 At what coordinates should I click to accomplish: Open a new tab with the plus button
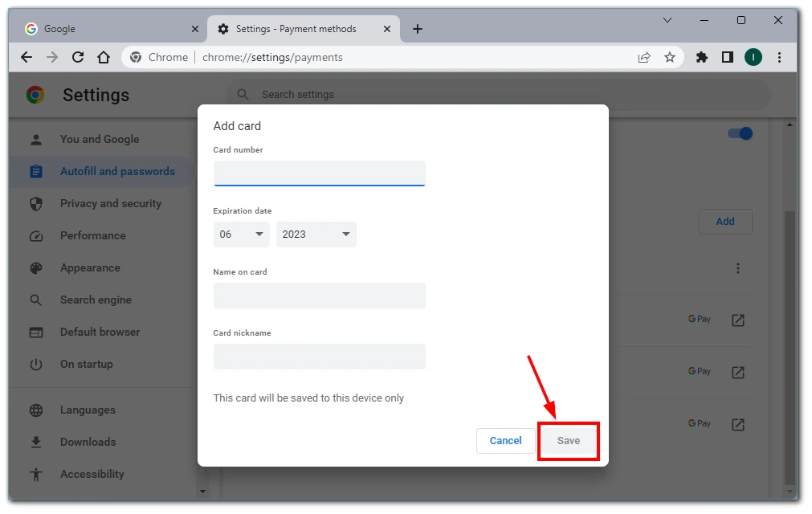coord(418,29)
